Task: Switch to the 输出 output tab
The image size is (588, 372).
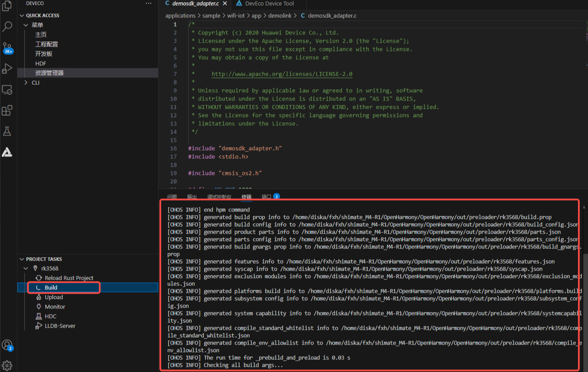Action: (192, 197)
